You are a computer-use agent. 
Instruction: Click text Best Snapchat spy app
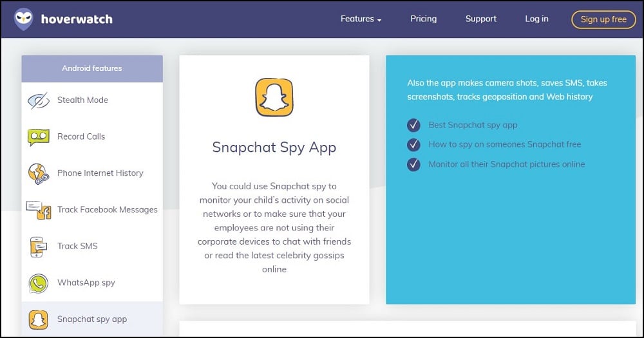pyautogui.click(x=473, y=126)
